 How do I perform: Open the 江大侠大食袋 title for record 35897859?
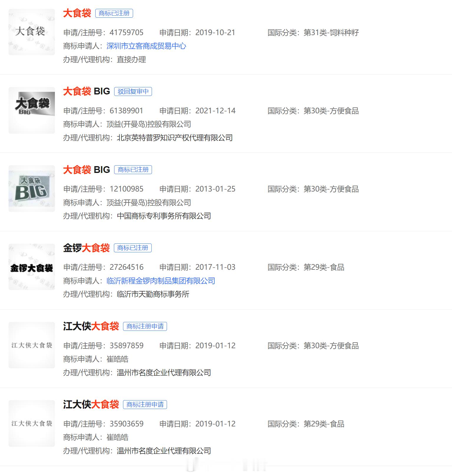(91, 326)
